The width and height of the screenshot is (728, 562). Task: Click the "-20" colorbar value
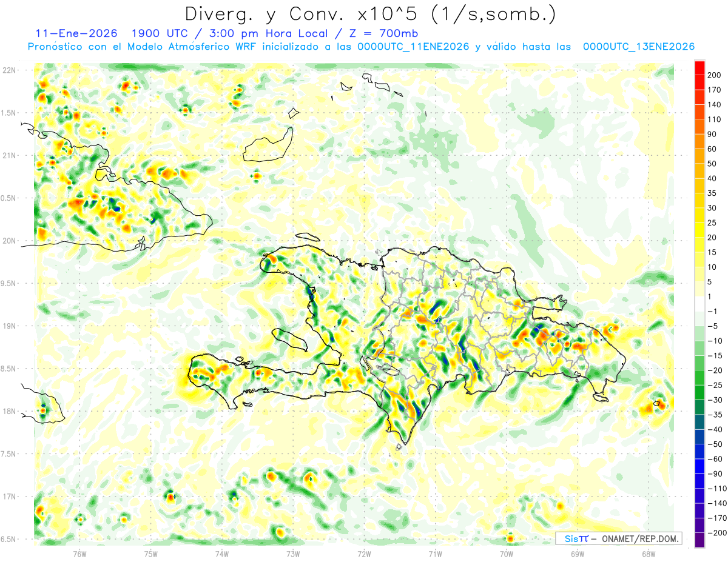click(x=716, y=370)
